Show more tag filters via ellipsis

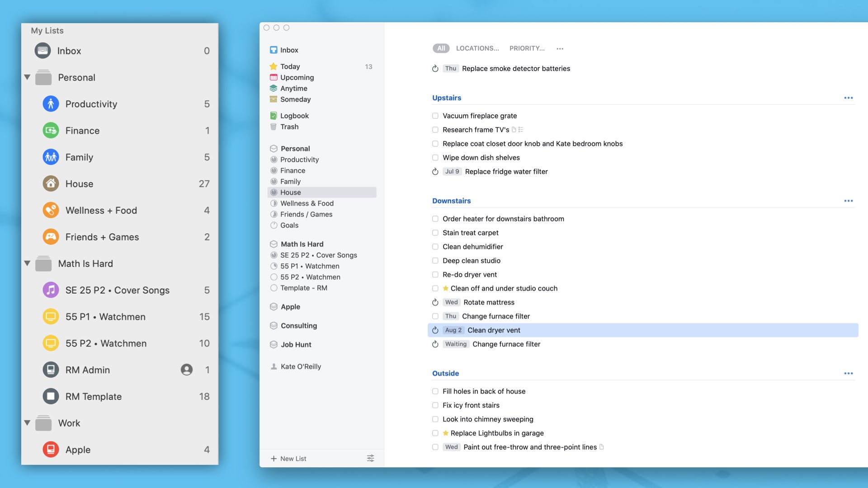click(x=560, y=49)
